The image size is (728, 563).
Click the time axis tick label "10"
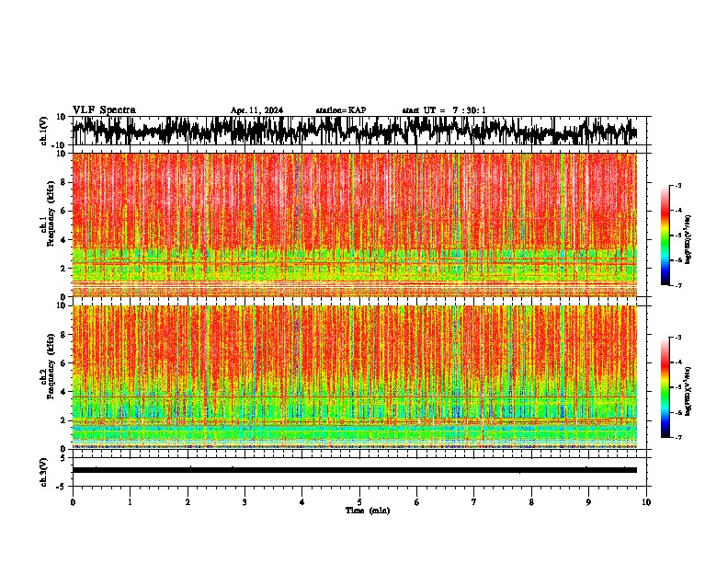646,502
